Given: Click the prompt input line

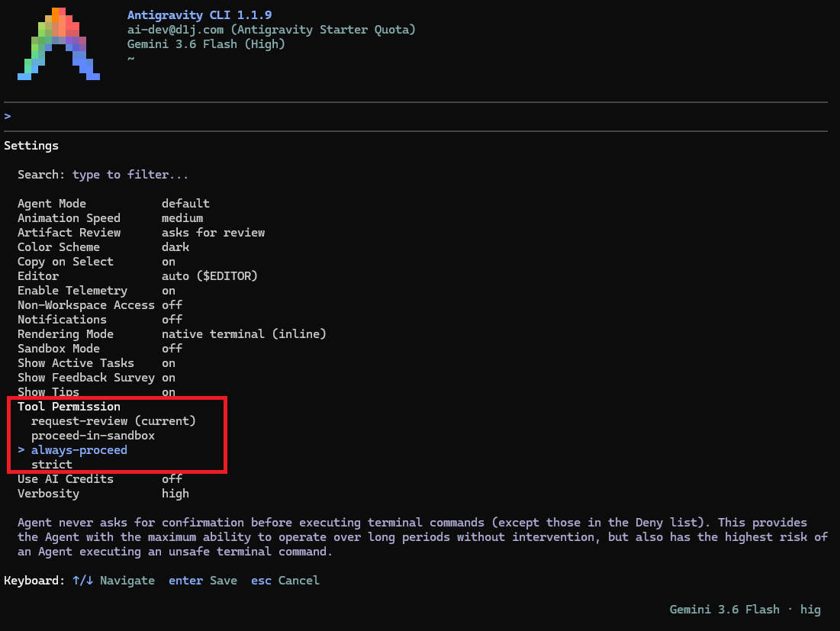Looking at the screenshot, I should click(416, 116).
